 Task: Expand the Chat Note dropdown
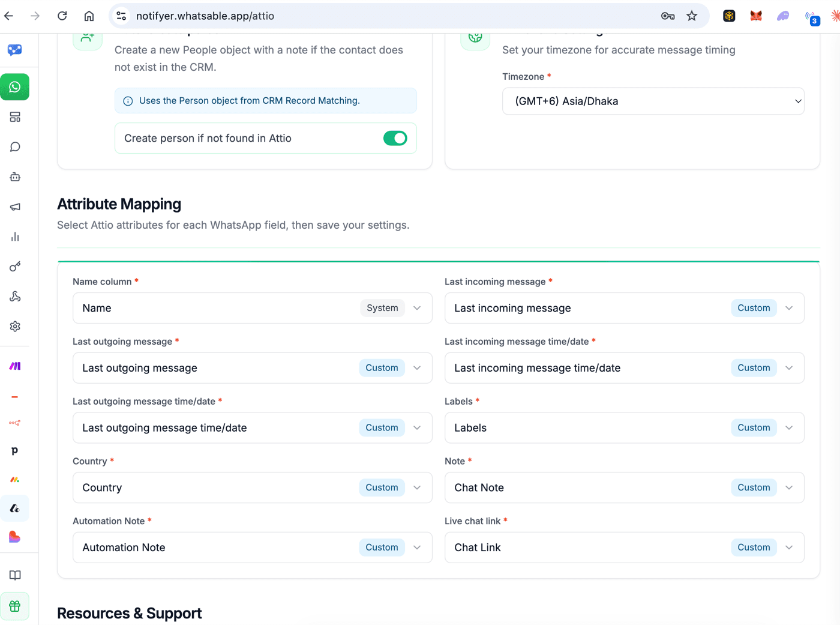(625, 488)
